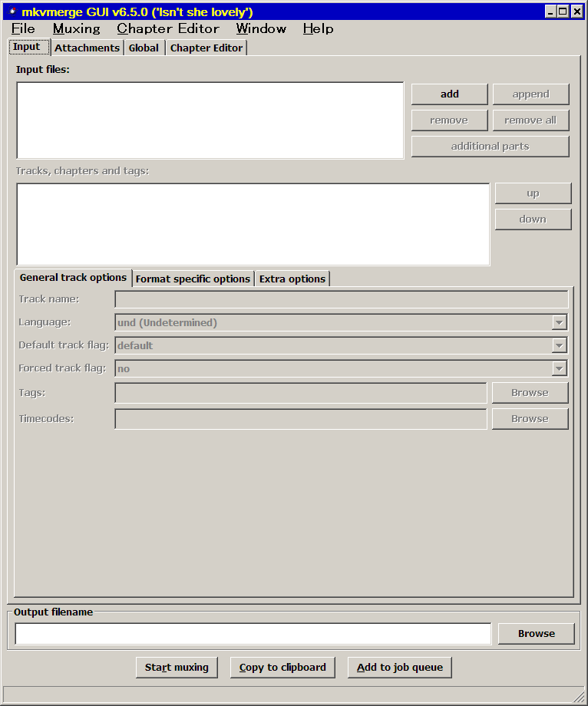588x706 pixels.
Task: Click the mkvmerge app icon in title bar
Action: click(x=12, y=12)
